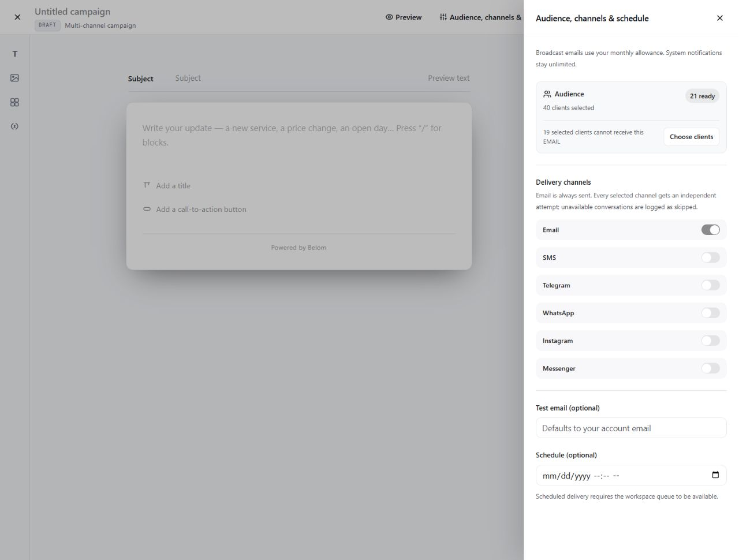
Task: Toggle the Email channel switch
Action: click(x=711, y=230)
